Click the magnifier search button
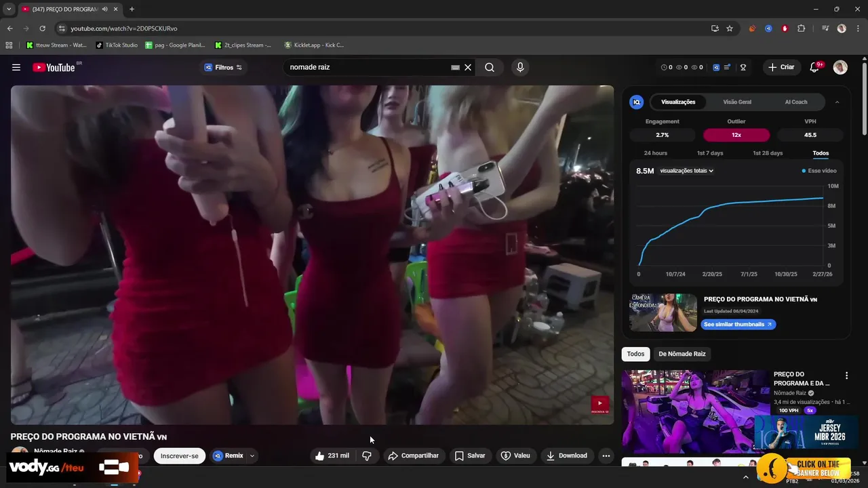Image resolution: width=868 pixels, height=488 pixels. pos(490,67)
